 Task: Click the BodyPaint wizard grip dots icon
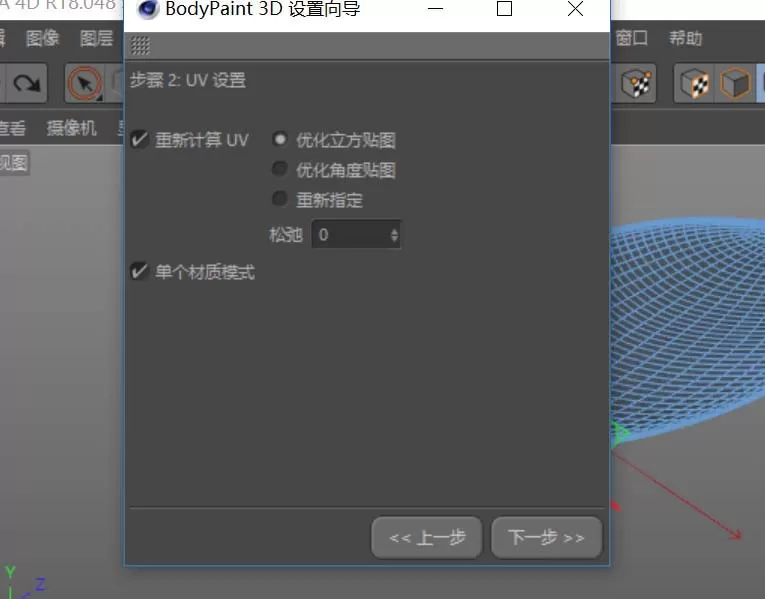tap(141, 46)
